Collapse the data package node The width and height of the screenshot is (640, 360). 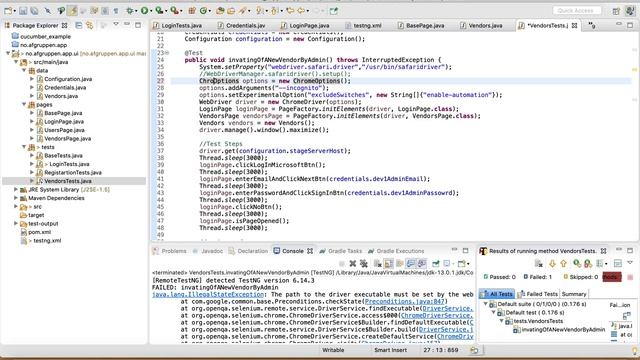(24, 71)
